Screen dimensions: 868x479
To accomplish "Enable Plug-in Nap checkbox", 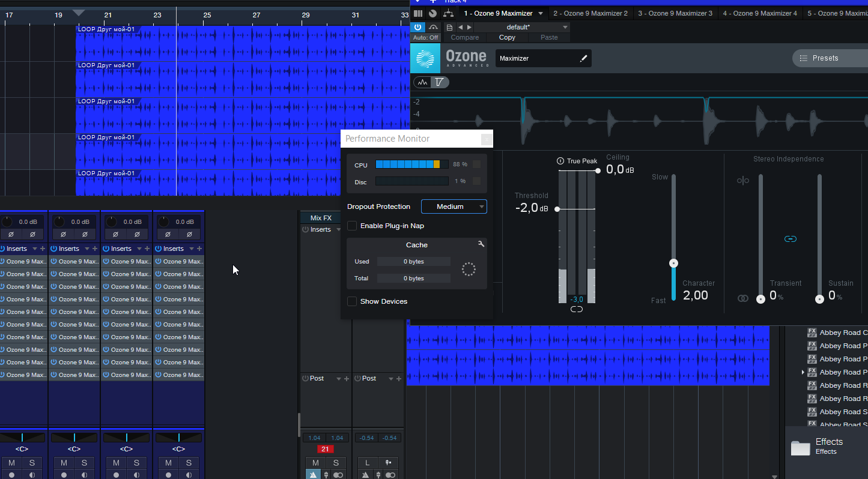I will (352, 226).
